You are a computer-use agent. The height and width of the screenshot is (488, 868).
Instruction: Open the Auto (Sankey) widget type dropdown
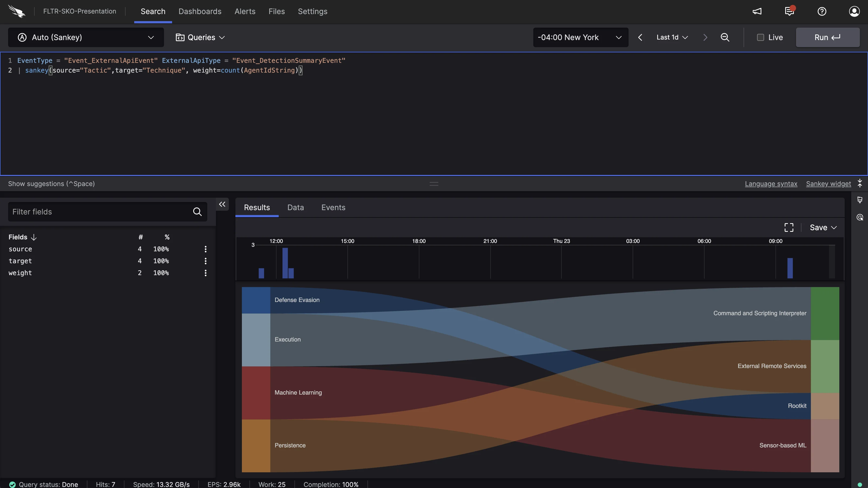coord(86,37)
